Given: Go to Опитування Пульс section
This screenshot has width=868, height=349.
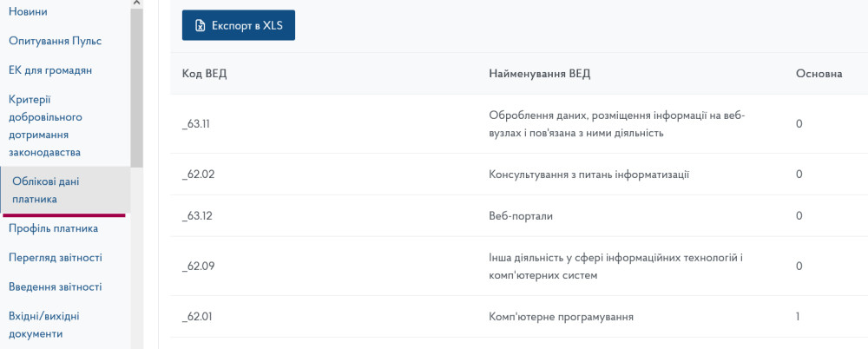Looking at the screenshot, I should coord(55,41).
